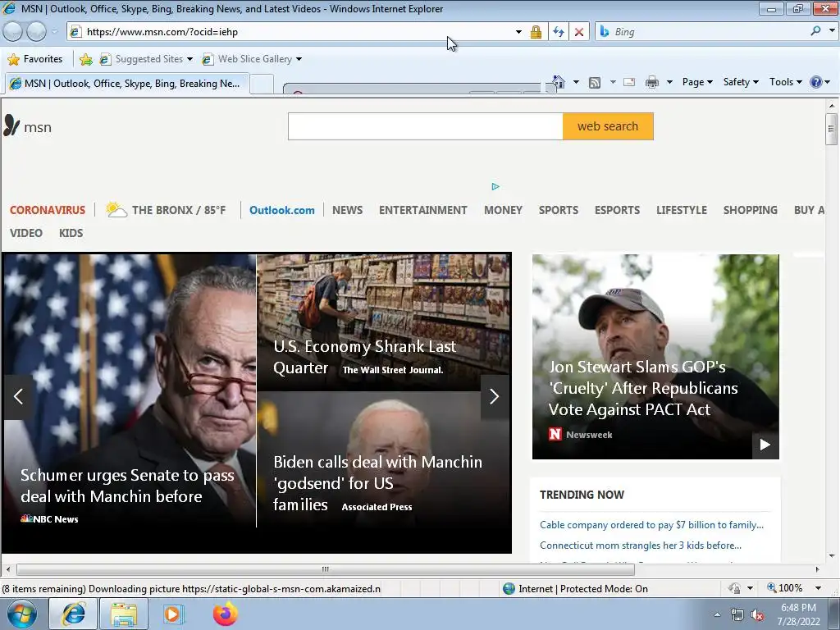
Task: Expand the Print options dropdown arrow
Action: 669,82
